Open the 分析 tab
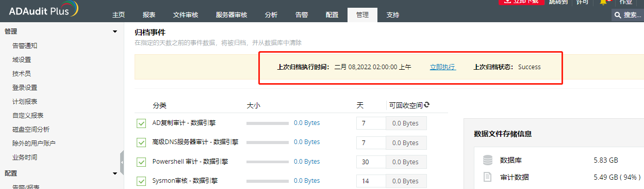Screen dimensions: 644x189 coord(271,15)
